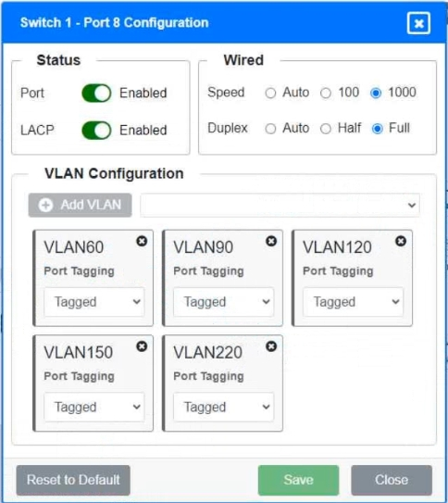Image resolution: width=448 pixels, height=503 pixels.
Task: Toggle the LACP enabled switch
Action: tap(96, 131)
